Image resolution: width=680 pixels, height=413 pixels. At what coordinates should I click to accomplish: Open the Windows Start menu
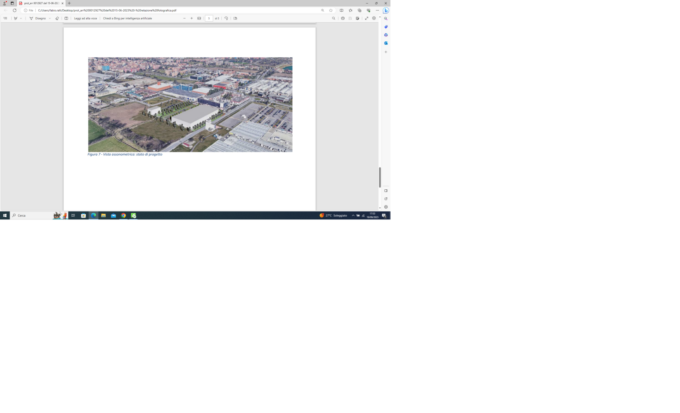(5, 215)
